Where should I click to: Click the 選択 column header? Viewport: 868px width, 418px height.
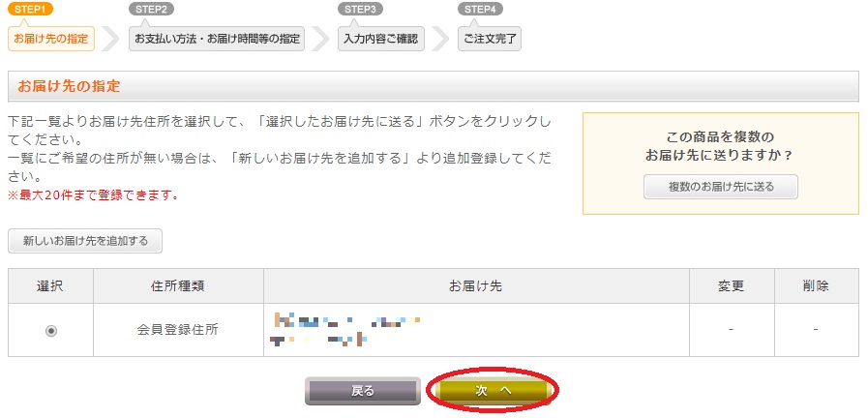coord(51,286)
